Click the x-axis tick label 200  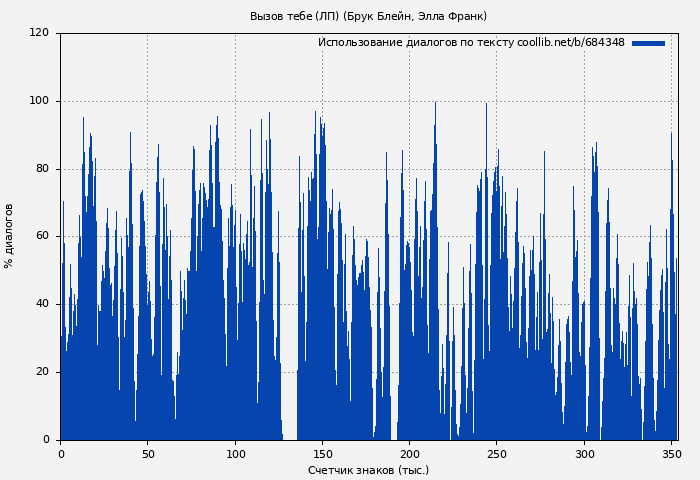410,454
